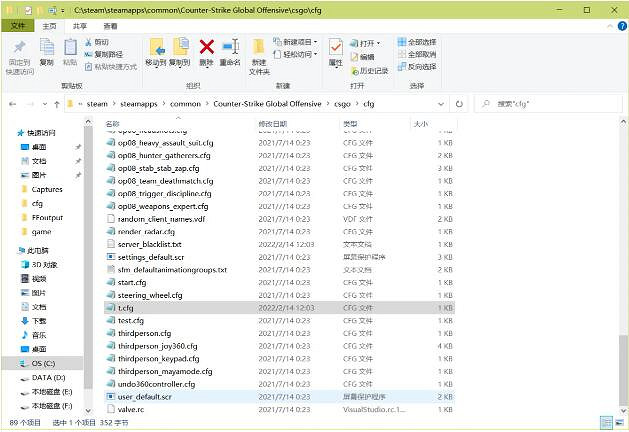This screenshot has width=629, height=432.
Task: Click the Copy icon in ribbon
Action: pyautogui.click(x=47, y=47)
